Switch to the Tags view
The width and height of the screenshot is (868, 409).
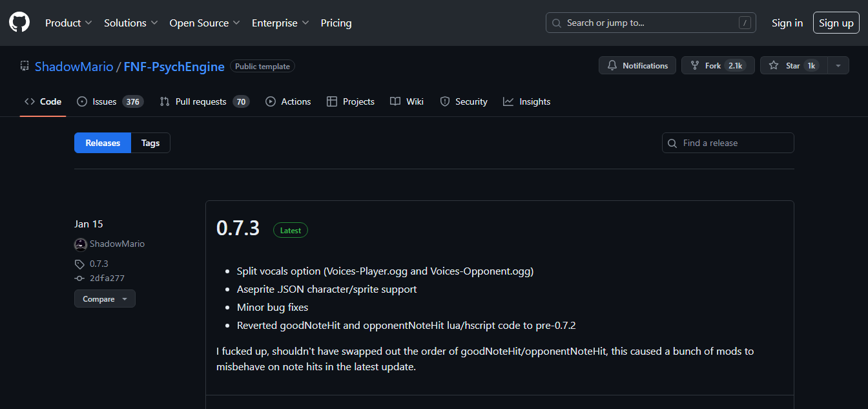(x=150, y=143)
